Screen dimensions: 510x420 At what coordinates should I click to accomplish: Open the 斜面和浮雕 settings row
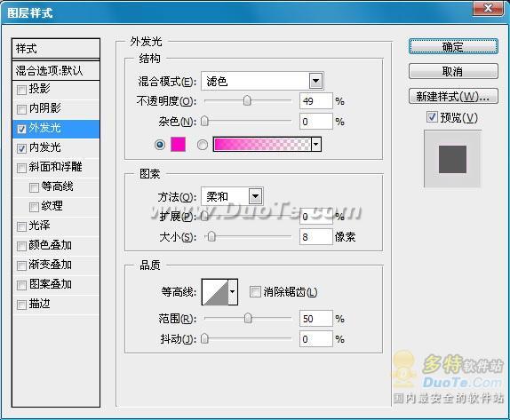click(56, 168)
